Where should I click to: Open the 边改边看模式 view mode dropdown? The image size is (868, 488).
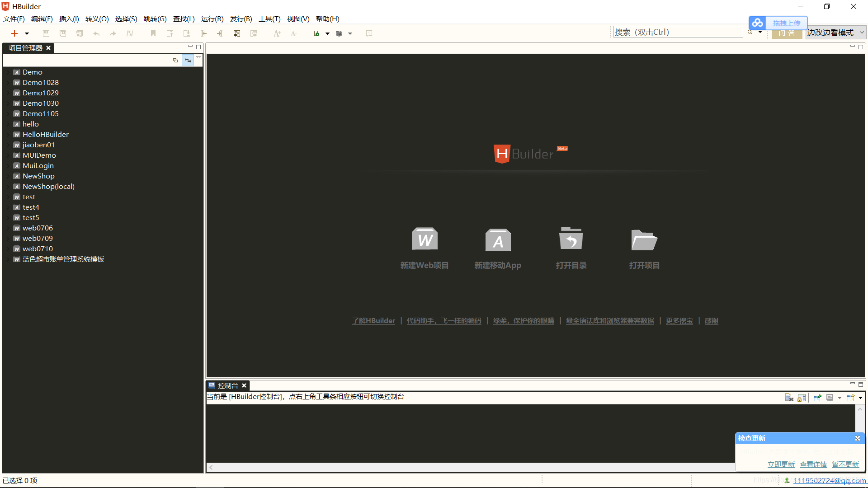(835, 33)
